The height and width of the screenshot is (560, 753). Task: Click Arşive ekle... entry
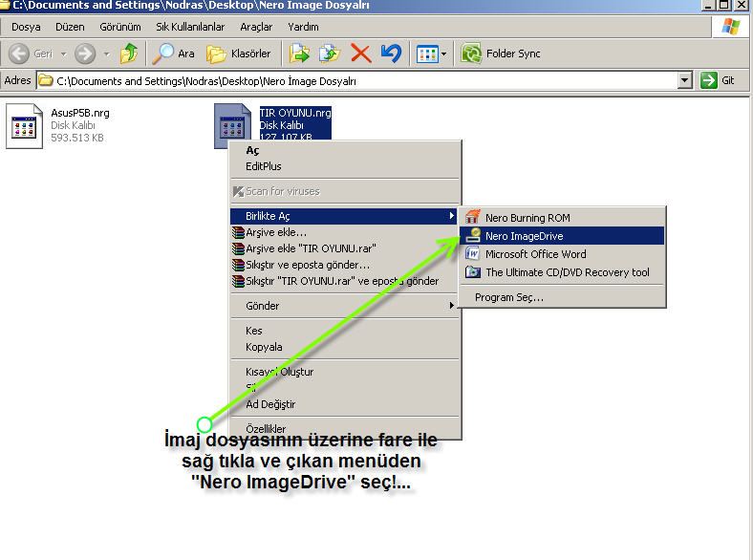pyautogui.click(x=345, y=232)
